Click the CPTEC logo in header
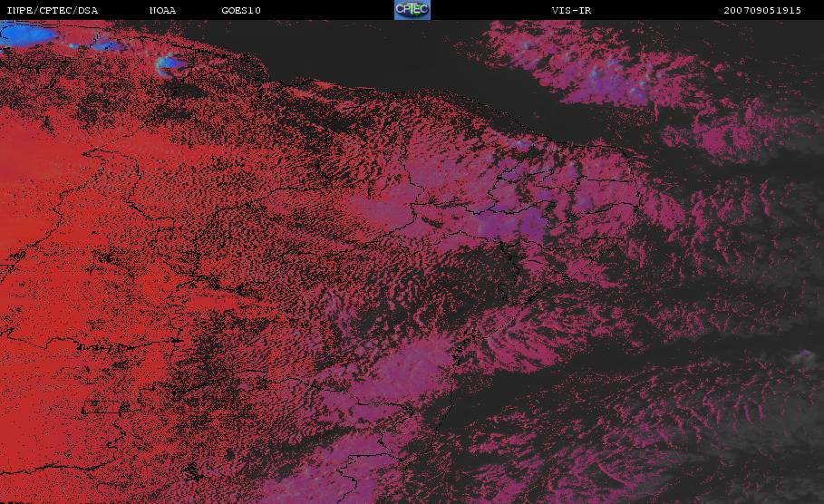This screenshot has width=824, height=504. [x=412, y=10]
